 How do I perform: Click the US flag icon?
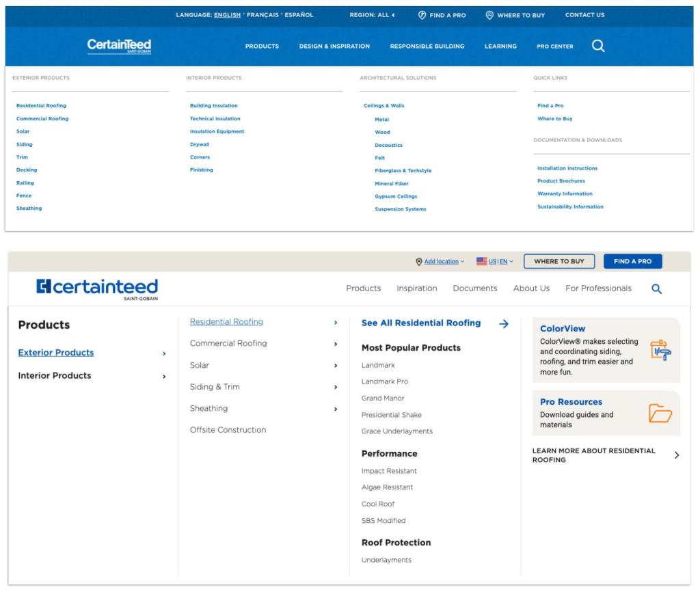(x=481, y=261)
